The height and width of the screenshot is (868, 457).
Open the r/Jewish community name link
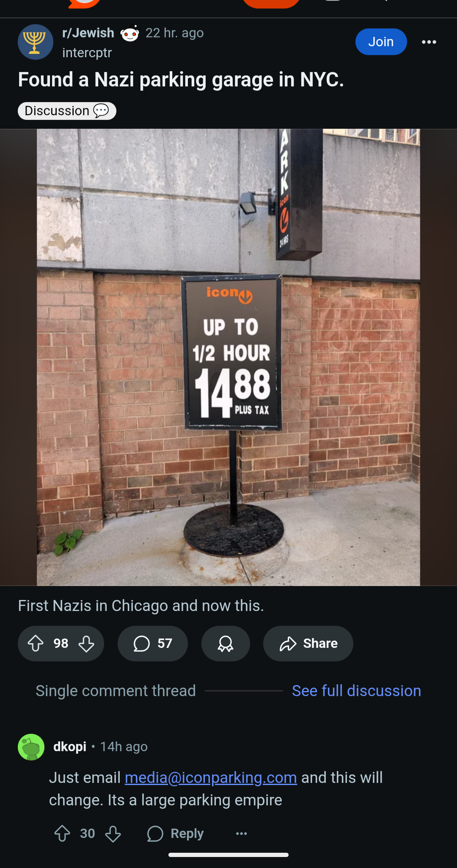click(x=88, y=33)
